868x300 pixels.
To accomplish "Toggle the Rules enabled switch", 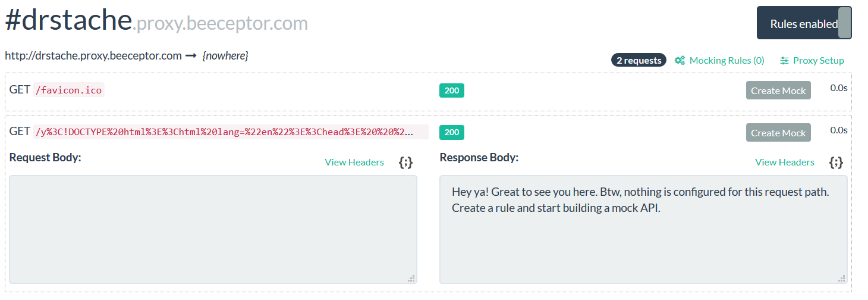I will point(804,23).
